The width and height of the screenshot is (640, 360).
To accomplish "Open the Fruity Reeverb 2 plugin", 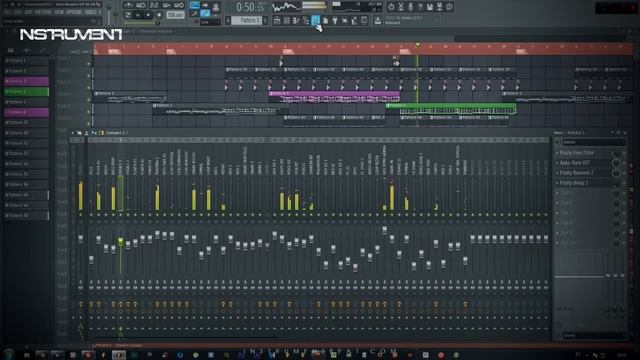I will coord(577,173).
